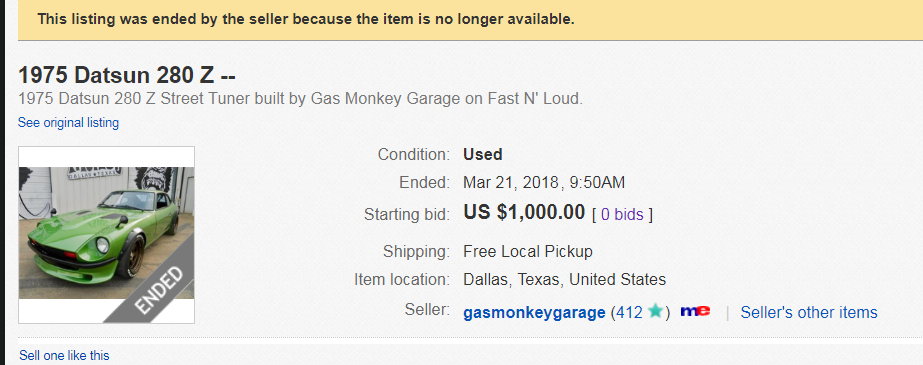This screenshot has height=365, width=923.
Task: Click Sell one like this
Action: [x=64, y=356]
